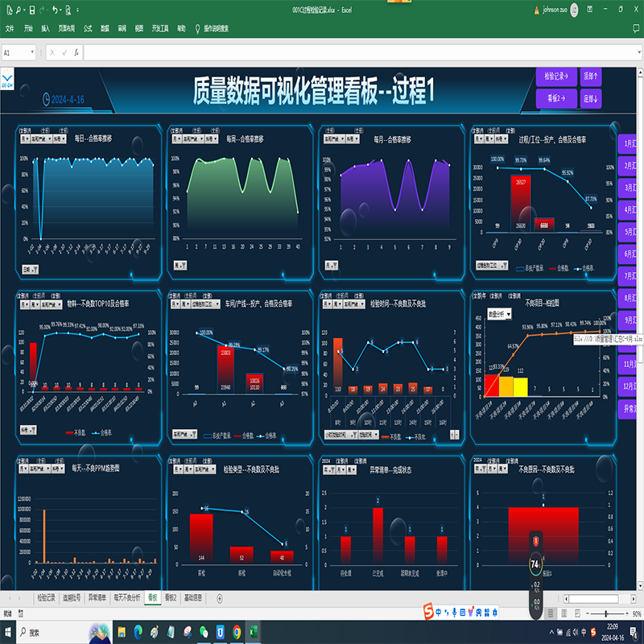
Task: Click the Excel icon on the taskbar
Action: tap(253, 632)
